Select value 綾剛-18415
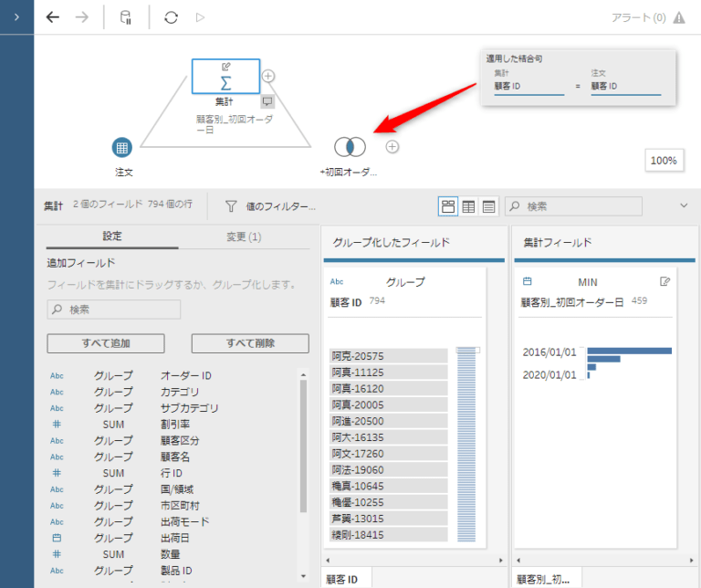 [x=389, y=535]
